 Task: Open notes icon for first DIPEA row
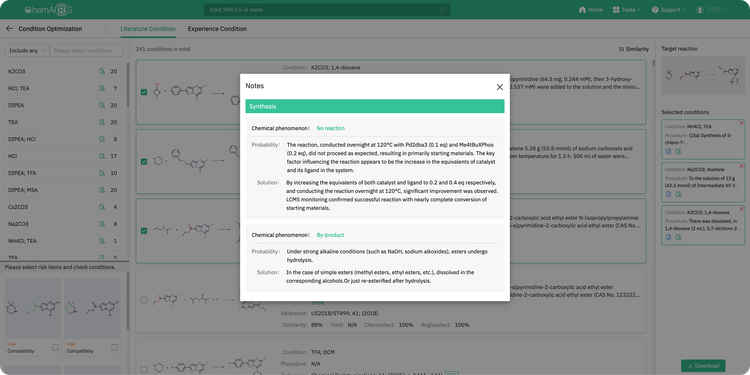[101, 105]
